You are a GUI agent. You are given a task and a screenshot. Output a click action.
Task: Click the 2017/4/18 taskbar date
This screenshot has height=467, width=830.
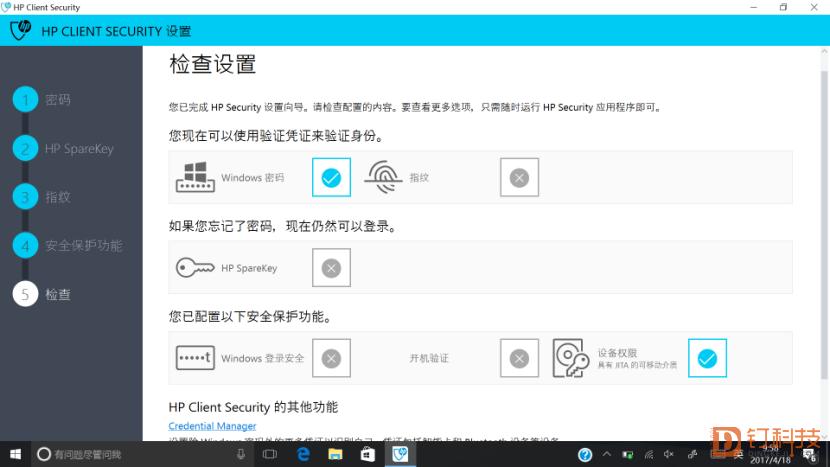click(770, 460)
